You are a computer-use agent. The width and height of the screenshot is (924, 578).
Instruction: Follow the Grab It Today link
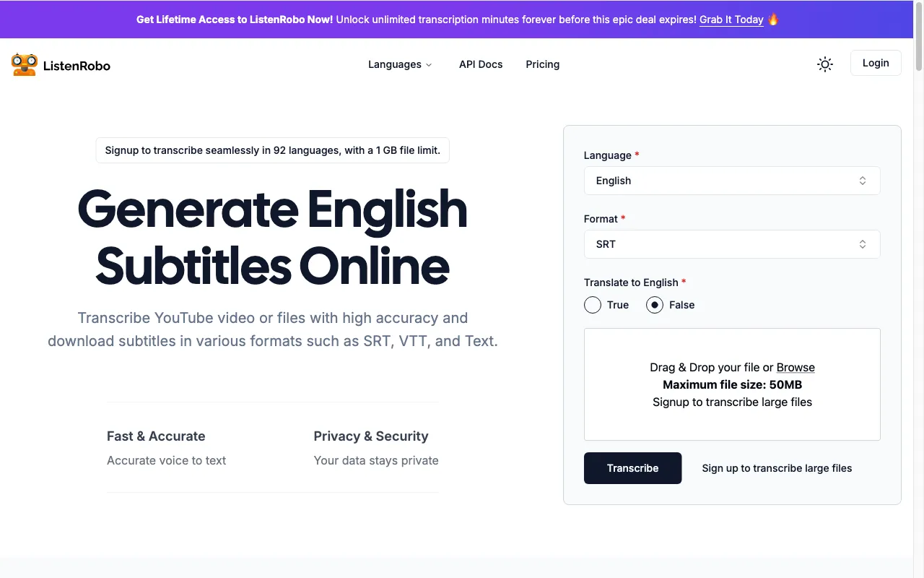point(731,20)
